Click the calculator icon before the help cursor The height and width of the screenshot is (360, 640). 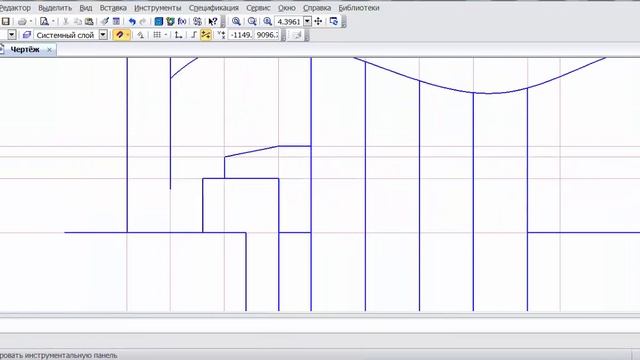[x=198, y=22]
